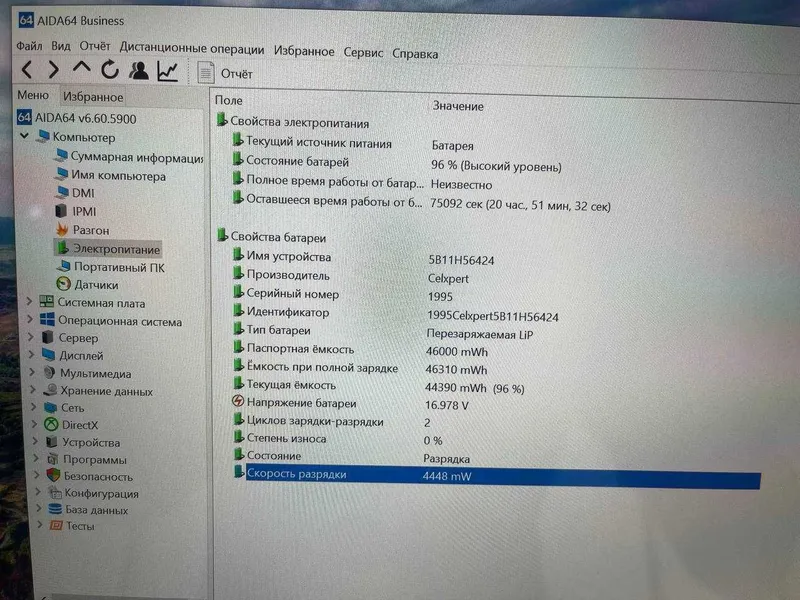The height and width of the screenshot is (600, 800).
Task: Select the Имя устройства row
Action: [x=363, y=258]
